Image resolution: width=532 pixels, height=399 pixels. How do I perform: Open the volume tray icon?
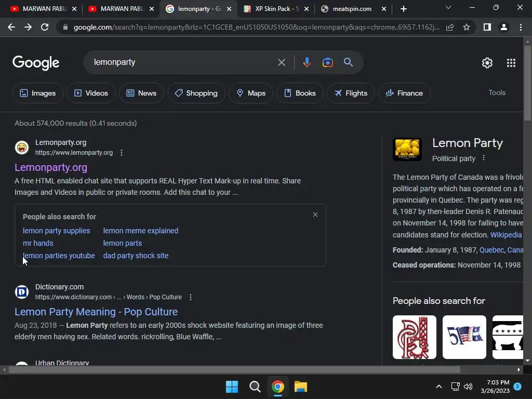468,387
